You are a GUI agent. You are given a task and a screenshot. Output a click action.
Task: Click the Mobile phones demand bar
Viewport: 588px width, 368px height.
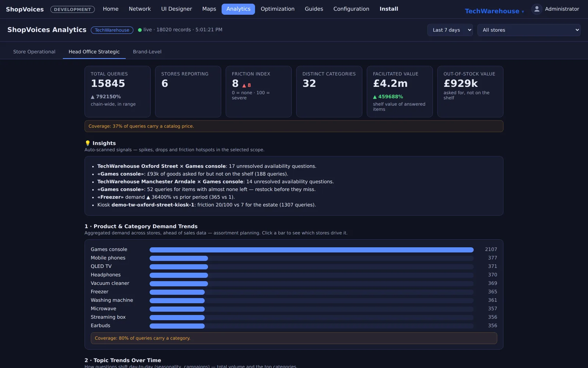click(x=179, y=258)
